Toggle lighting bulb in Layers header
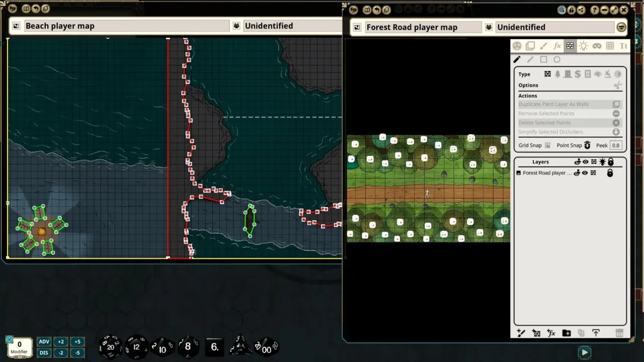This screenshot has height=362, width=644. point(602,162)
